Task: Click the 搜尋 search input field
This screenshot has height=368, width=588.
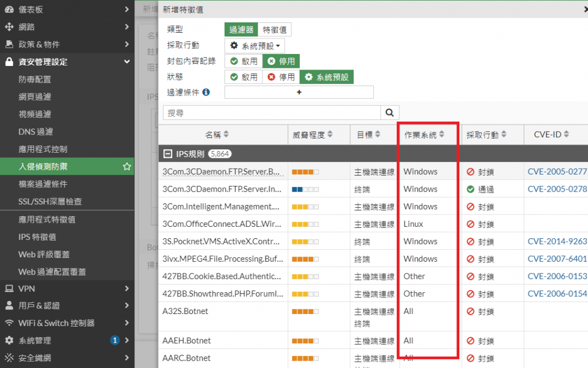Action: 272,113
